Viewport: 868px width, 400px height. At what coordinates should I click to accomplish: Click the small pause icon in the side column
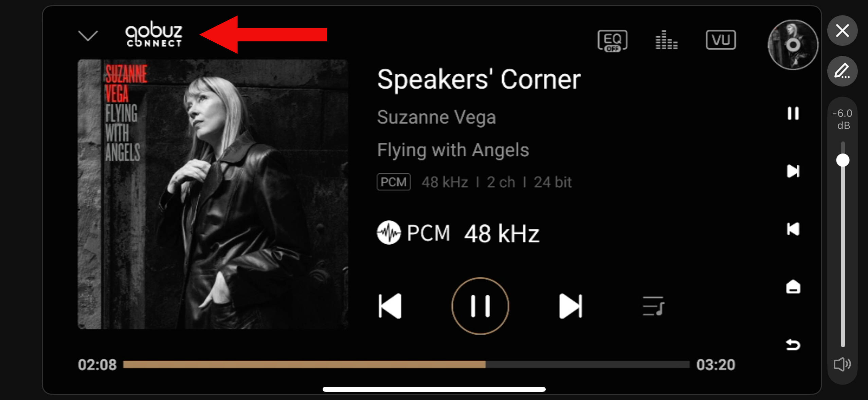point(793,113)
